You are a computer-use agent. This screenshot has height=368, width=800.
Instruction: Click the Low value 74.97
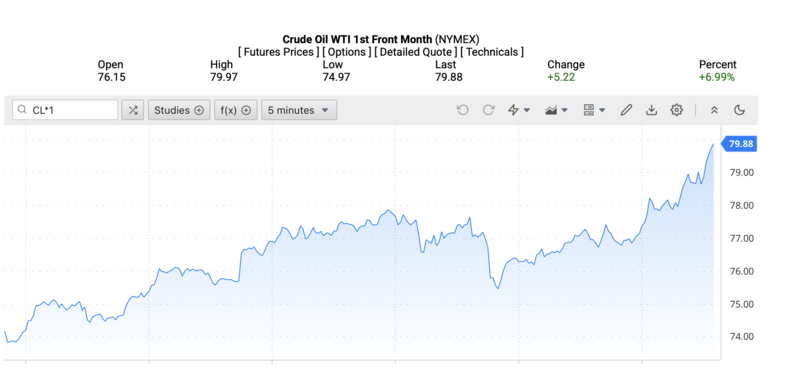(x=336, y=78)
